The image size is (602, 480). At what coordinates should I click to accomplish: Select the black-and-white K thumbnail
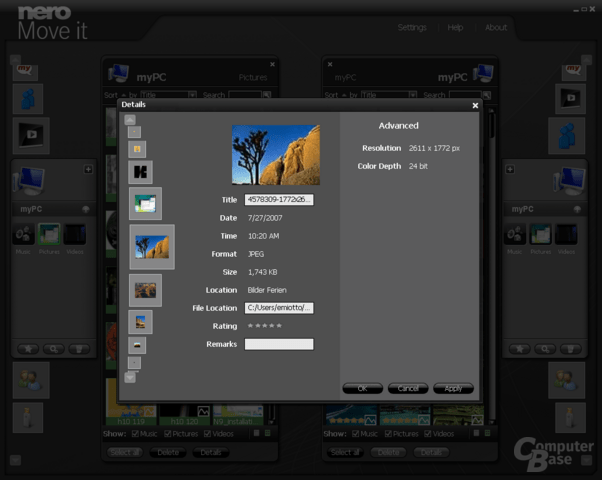pyautogui.click(x=140, y=172)
